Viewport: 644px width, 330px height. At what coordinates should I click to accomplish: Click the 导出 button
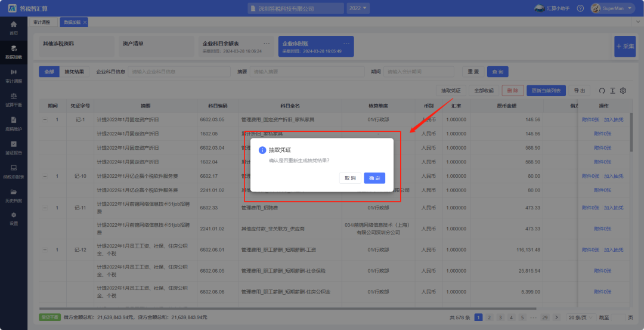[580, 91]
